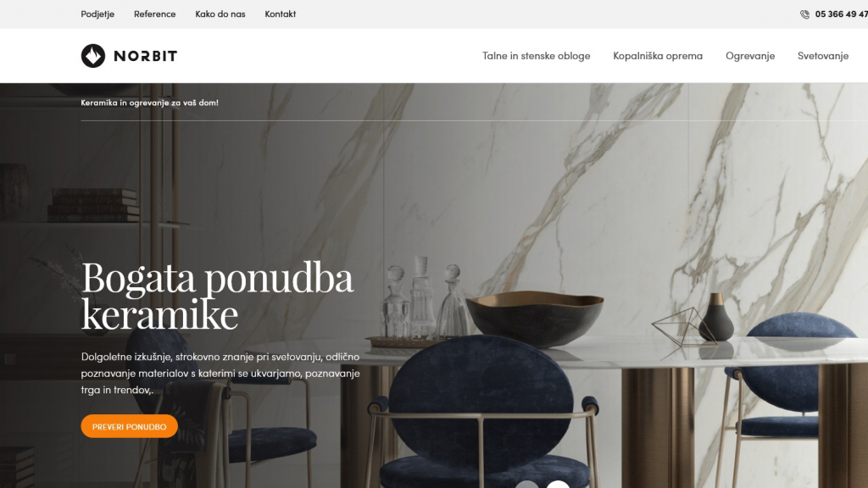Select Svetovanje in the main navigation
Viewport: 868px width, 488px height.
pos(822,56)
